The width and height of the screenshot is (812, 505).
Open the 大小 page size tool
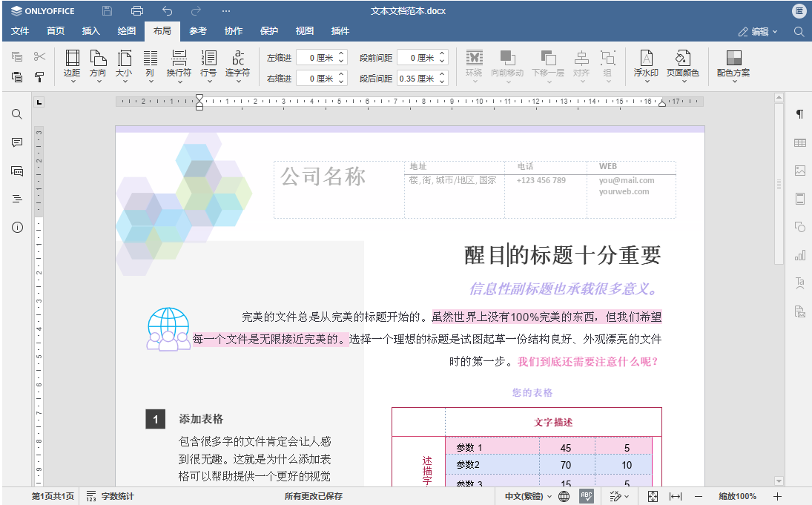point(124,66)
